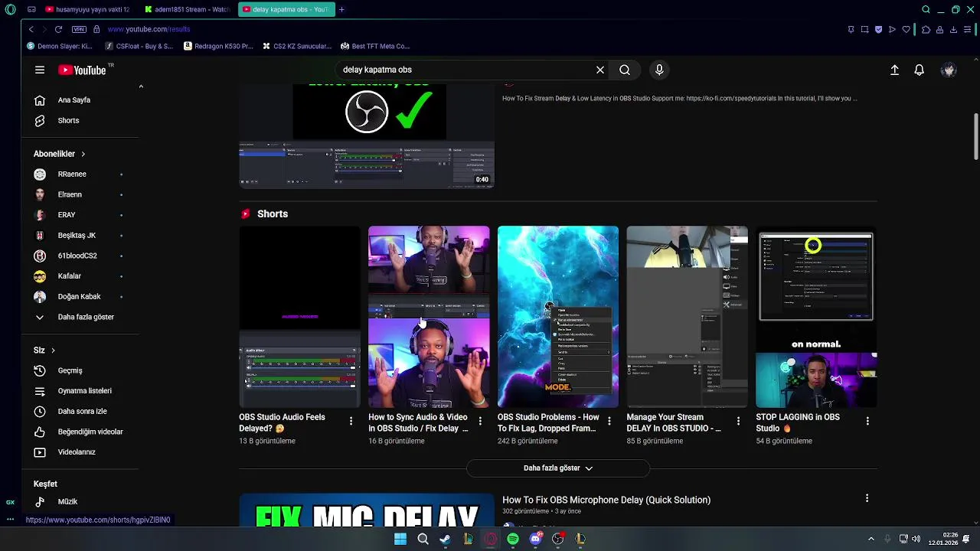Open the 0:40 video thumbnail with OBS checkmark
Viewport: 980px width, 551px height.
point(367,136)
